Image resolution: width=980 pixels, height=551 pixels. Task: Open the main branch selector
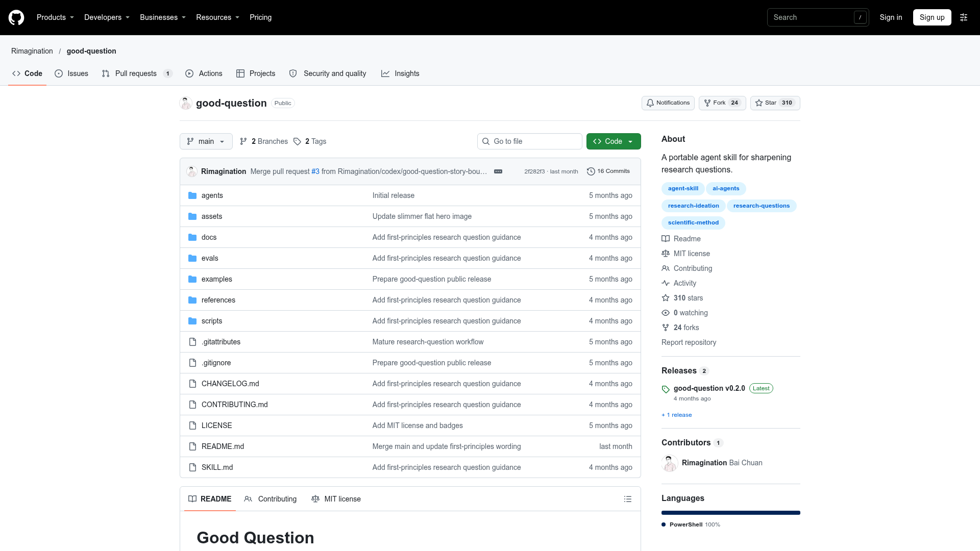coord(206,141)
